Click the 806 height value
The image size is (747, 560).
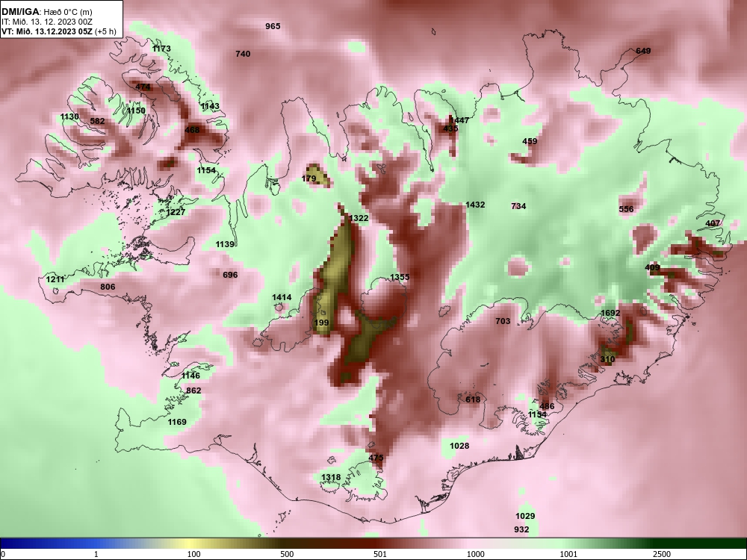pos(108,287)
